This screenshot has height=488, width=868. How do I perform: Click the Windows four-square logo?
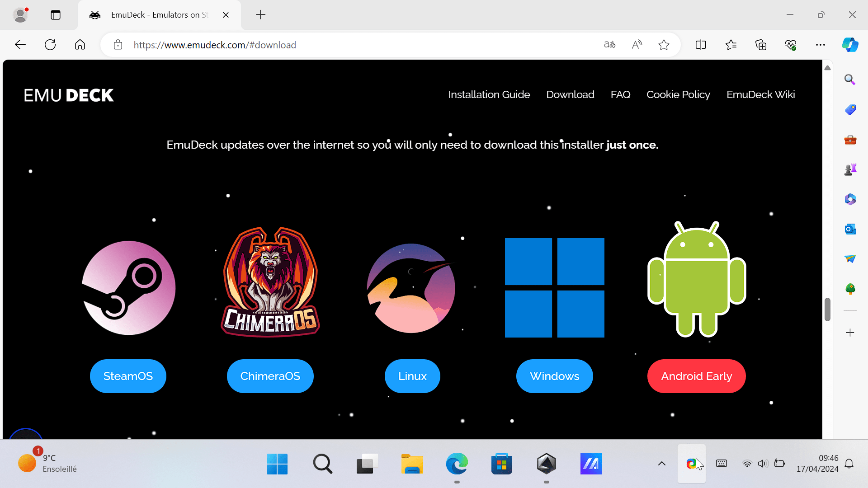[x=555, y=288]
